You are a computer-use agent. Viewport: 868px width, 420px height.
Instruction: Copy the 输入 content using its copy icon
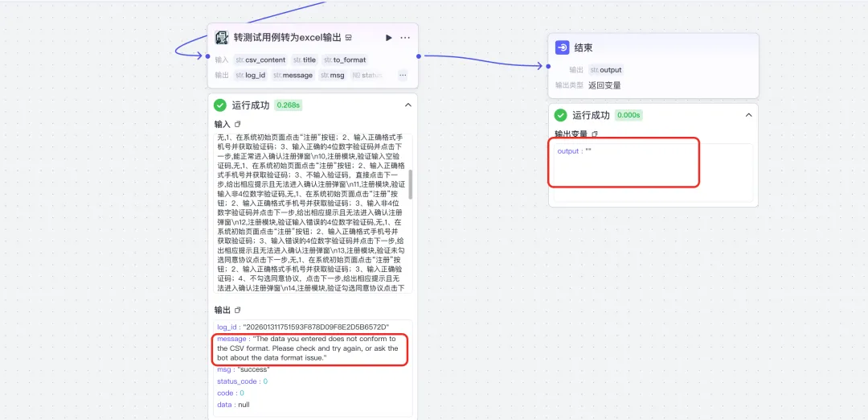click(x=237, y=124)
